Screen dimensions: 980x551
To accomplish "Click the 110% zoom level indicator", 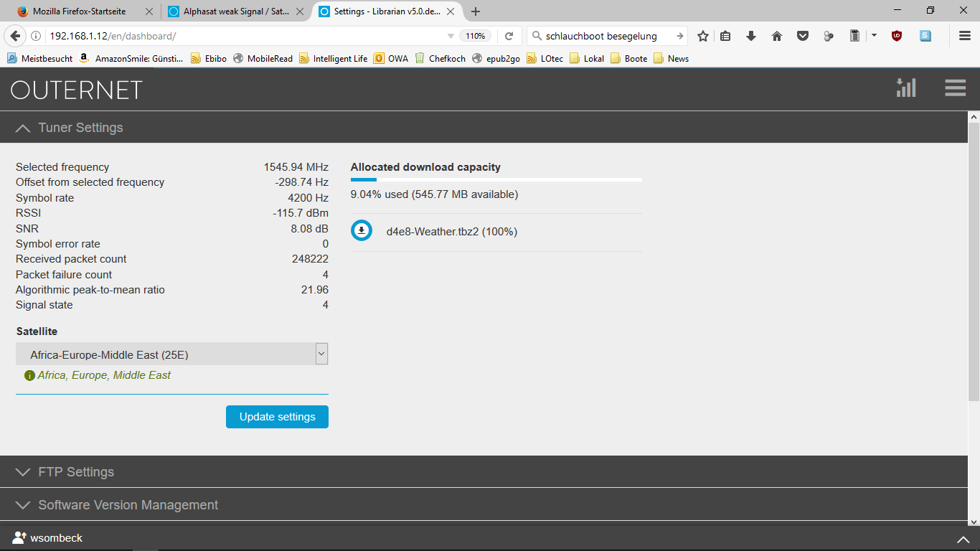I will point(475,36).
